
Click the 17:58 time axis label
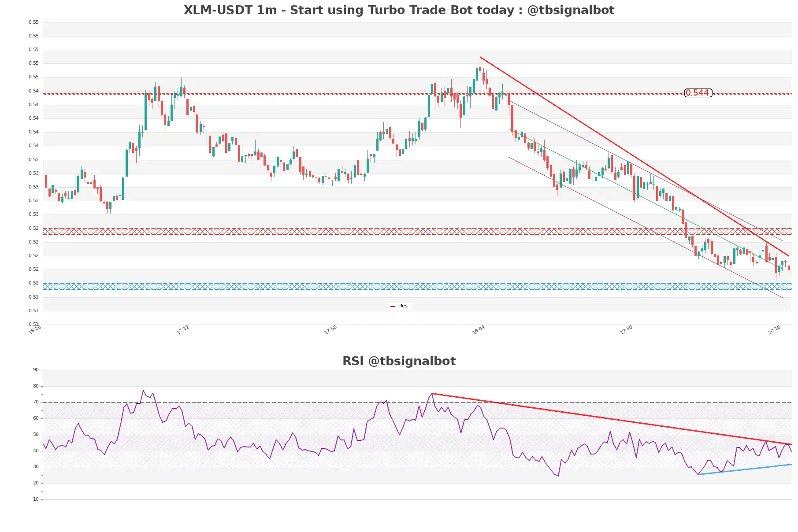tap(330, 330)
